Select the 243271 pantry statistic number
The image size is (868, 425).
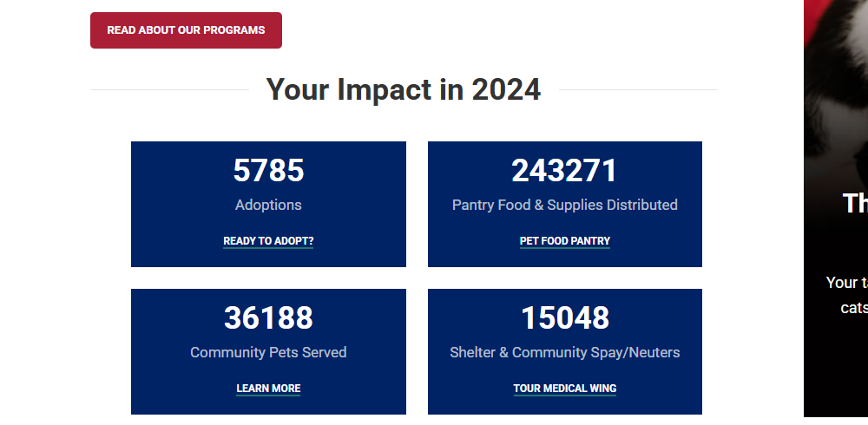click(564, 171)
